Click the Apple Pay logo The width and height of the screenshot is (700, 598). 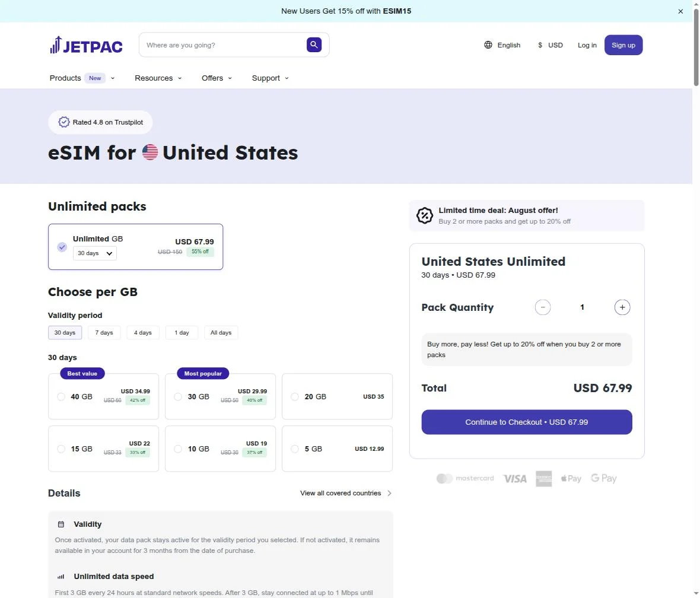click(x=571, y=478)
